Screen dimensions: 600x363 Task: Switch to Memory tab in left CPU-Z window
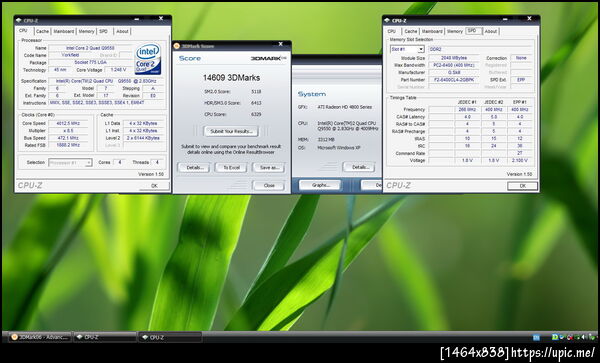(x=86, y=31)
